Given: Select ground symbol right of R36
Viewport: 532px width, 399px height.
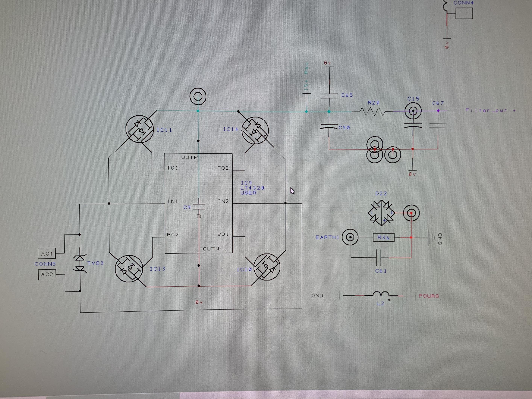Looking at the screenshot, I should (431, 238).
